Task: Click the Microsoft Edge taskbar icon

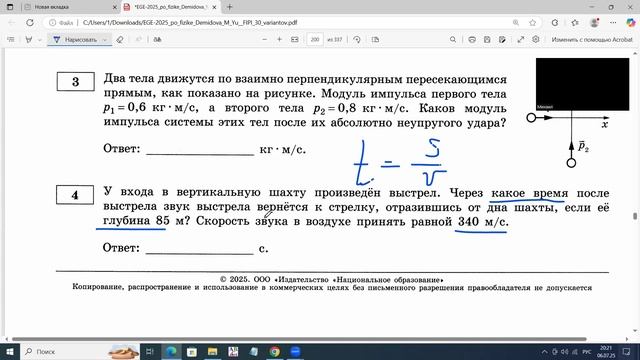Action: pyautogui.click(x=171, y=351)
